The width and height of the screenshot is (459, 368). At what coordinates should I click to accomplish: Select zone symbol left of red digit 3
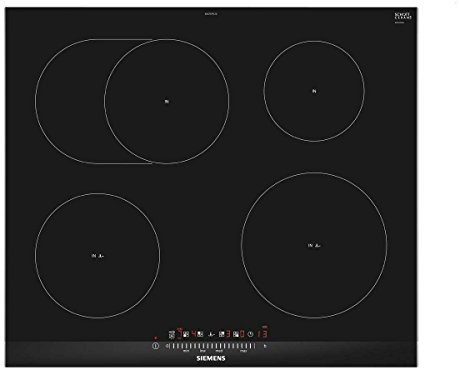(222, 334)
